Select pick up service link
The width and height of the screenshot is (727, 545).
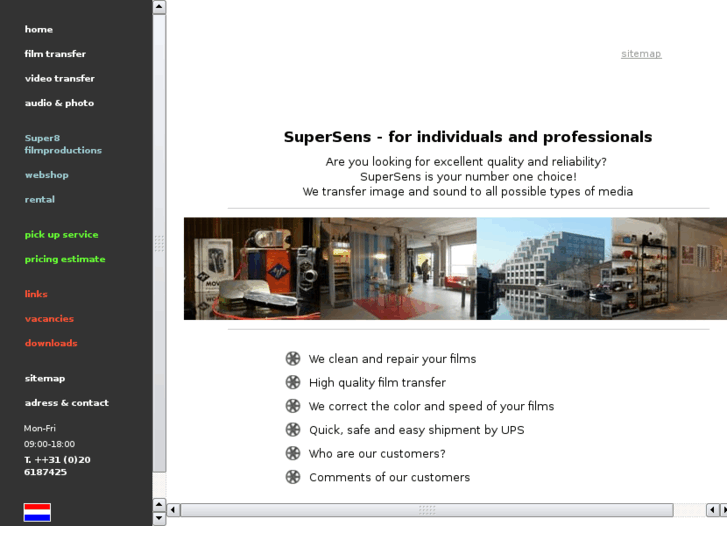click(x=61, y=235)
